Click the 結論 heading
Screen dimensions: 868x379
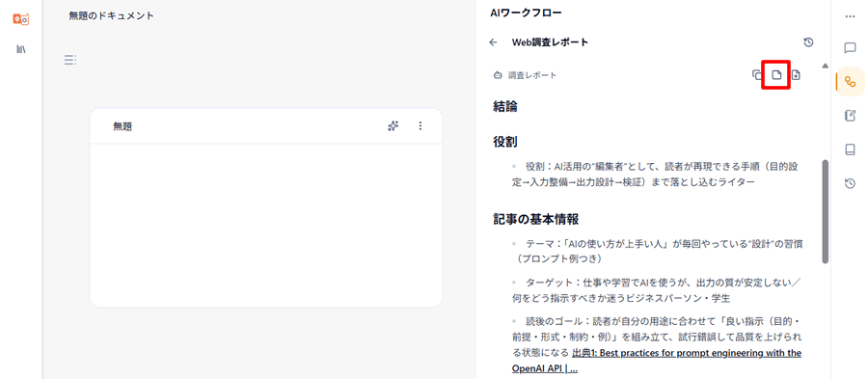(505, 107)
